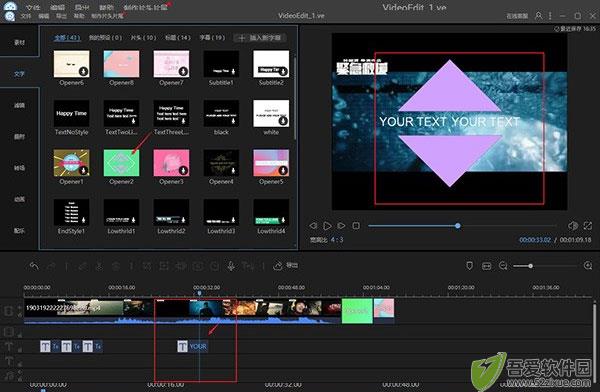
Task: Toggle the preview volume speaker icon
Action: (x=573, y=226)
